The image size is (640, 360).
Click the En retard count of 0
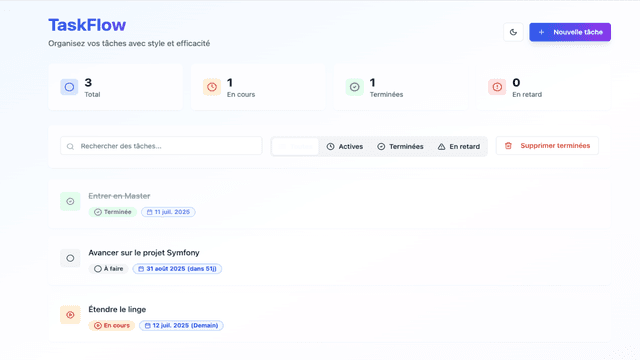pos(516,82)
